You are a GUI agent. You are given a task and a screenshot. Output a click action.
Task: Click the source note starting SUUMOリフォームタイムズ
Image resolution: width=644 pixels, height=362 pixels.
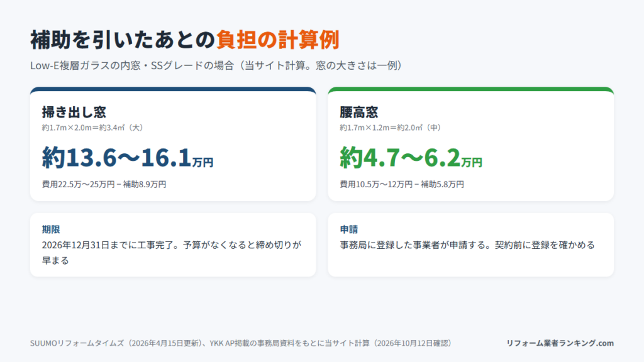tap(241, 343)
